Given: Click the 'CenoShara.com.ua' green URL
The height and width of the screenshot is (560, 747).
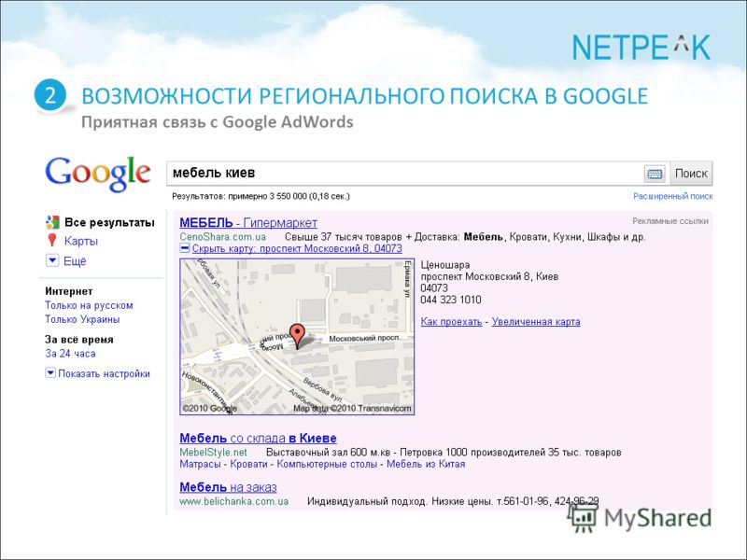Looking at the screenshot, I should [x=223, y=237].
